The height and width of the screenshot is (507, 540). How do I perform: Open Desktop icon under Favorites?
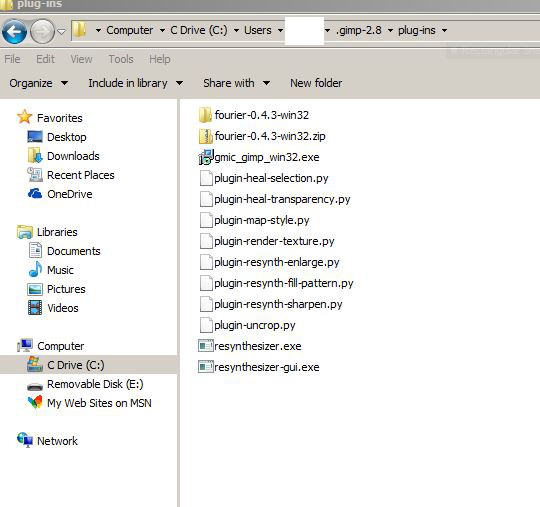[x=35, y=137]
